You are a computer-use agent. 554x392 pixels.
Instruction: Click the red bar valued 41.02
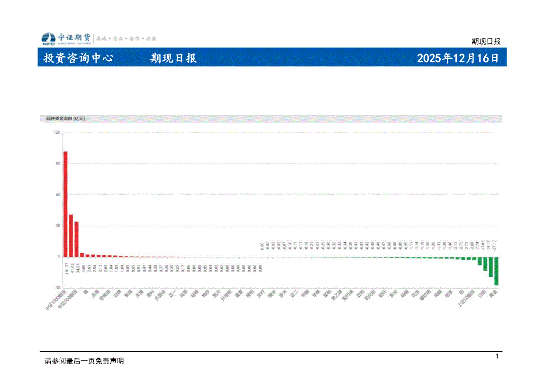71,236
